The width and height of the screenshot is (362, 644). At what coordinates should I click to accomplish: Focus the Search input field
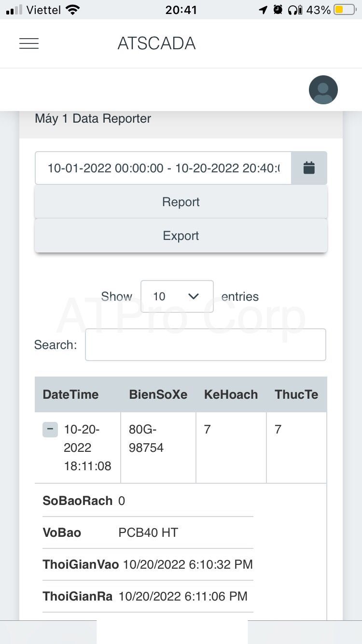click(x=206, y=345)
